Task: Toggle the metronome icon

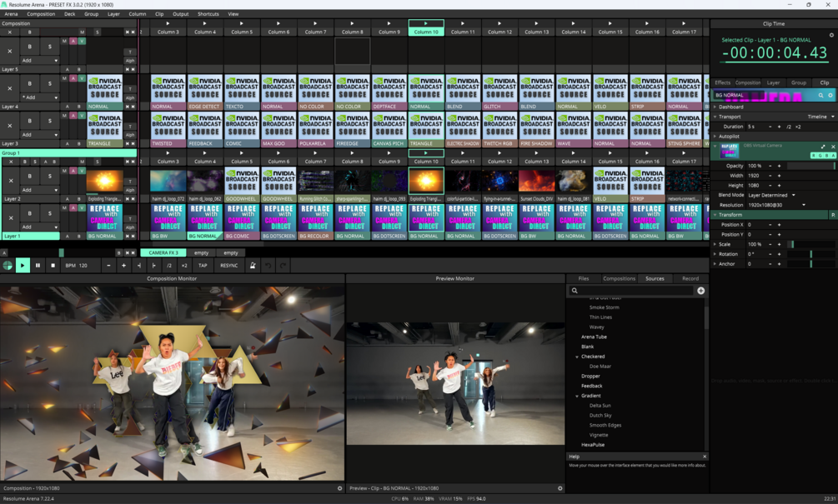Action: point(253,266)
